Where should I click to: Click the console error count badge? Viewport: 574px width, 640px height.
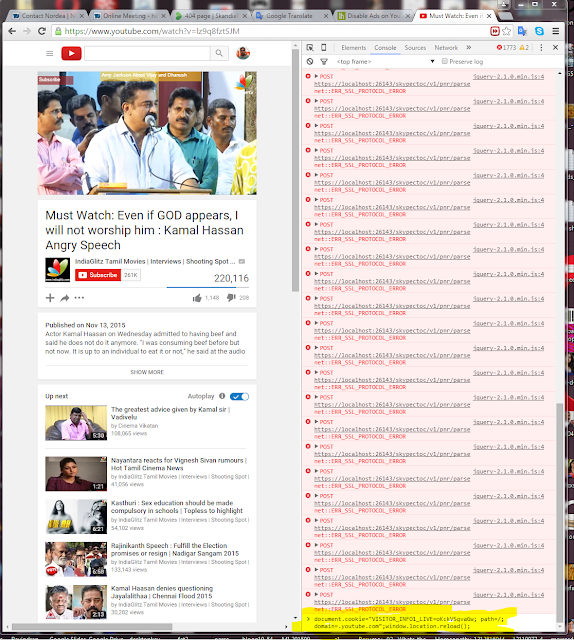point(506,48)
